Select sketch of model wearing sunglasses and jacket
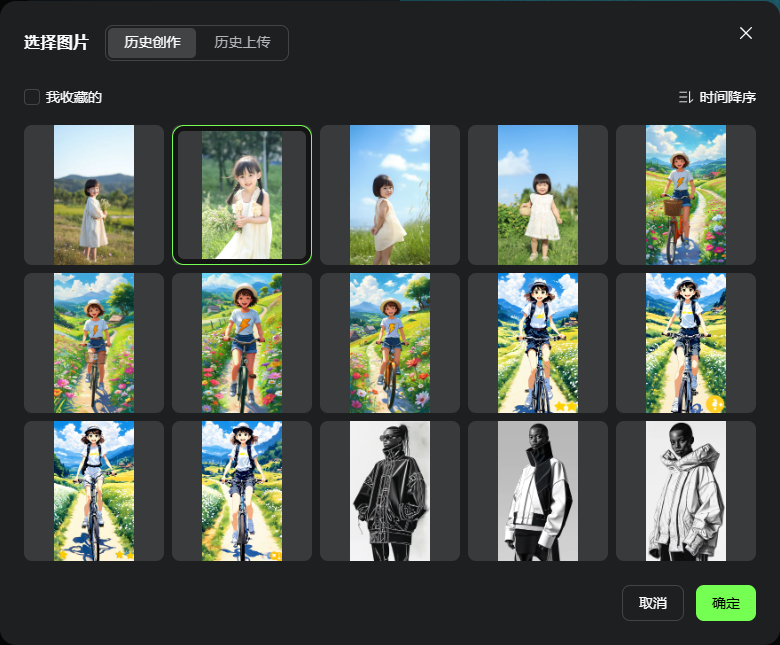This screenshot has height=645, width=780. 390,491
